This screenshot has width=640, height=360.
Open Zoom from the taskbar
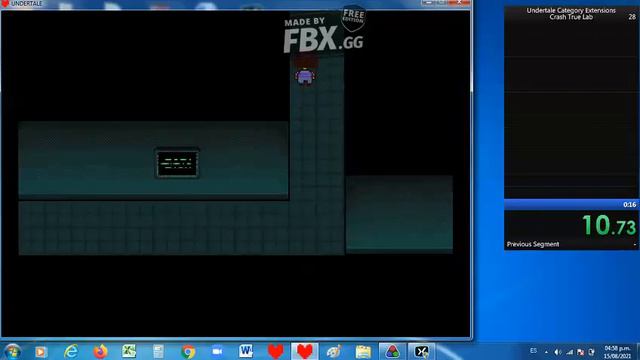217,351
